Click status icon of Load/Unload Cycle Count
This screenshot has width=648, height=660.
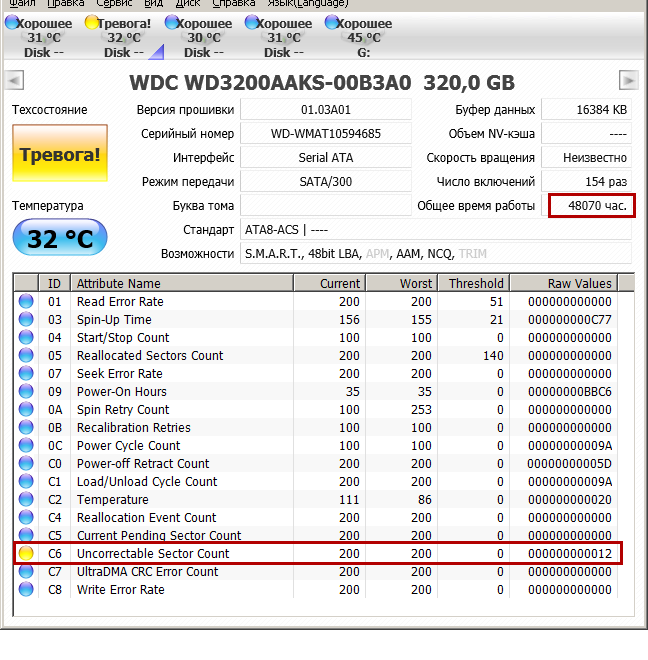(x=26, y=482)
